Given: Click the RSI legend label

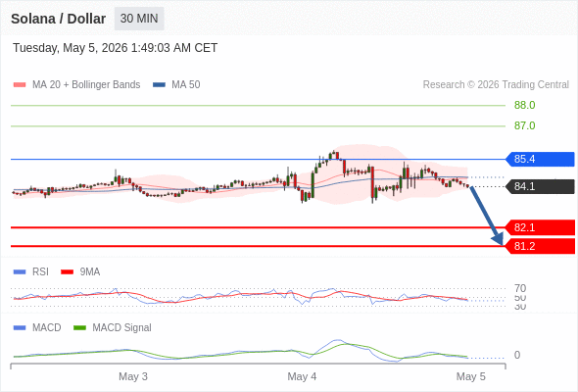Looking at the screenshot, I should point(40,272).
